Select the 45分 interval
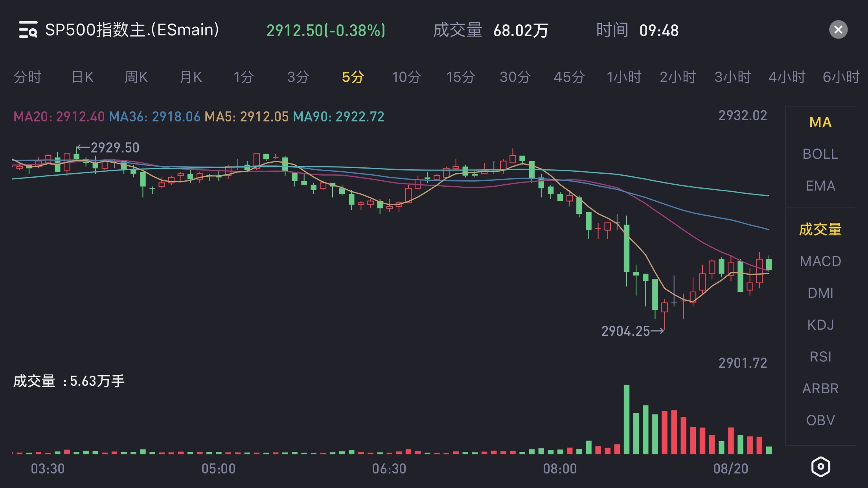Image resolution: width=868 pixels, height=488 pixels. [569, 77]
